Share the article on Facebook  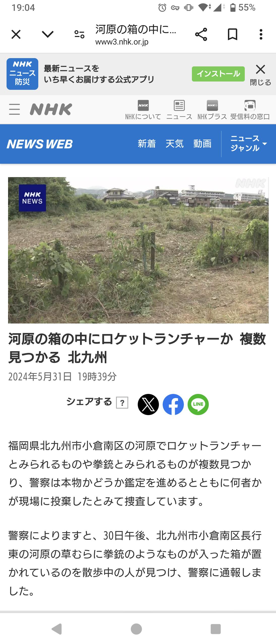click(x=173, y=405)
